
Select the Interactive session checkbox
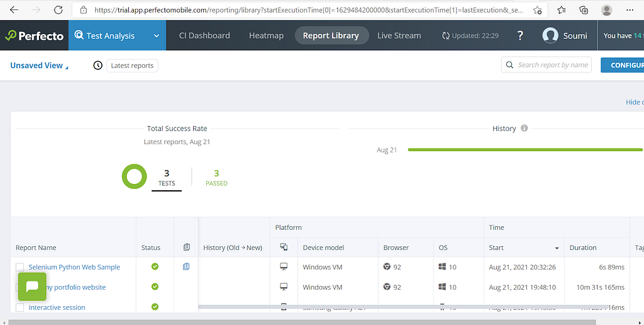[x=19, y=308]
